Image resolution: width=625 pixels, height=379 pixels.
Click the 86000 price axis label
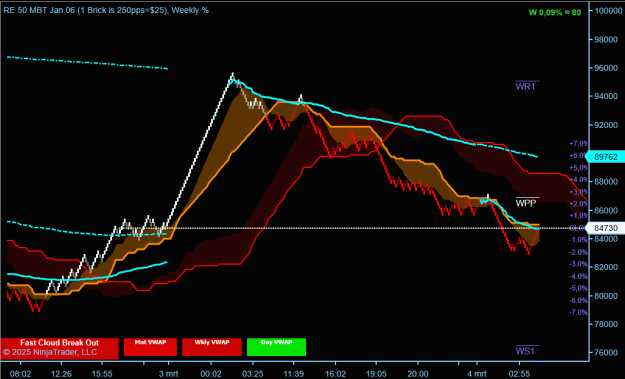606,210
